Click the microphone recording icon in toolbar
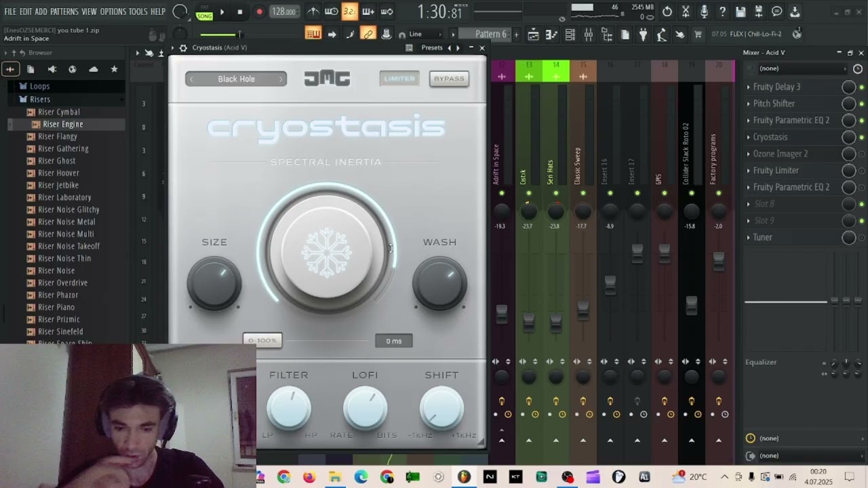This screenshot has width=868, height=488. pos(704,12)
